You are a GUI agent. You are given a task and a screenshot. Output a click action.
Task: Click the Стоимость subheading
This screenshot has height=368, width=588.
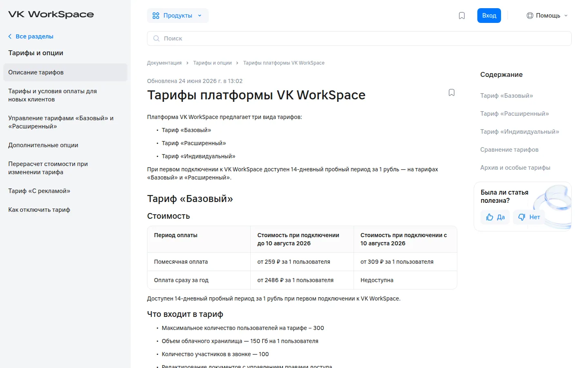pyautogui.click(x=168, y=216)
